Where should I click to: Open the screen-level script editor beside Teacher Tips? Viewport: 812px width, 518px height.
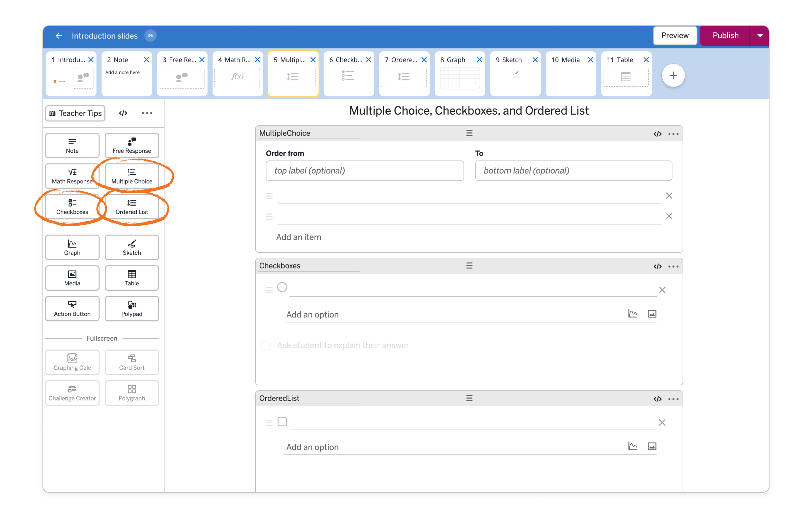point(123,113)
